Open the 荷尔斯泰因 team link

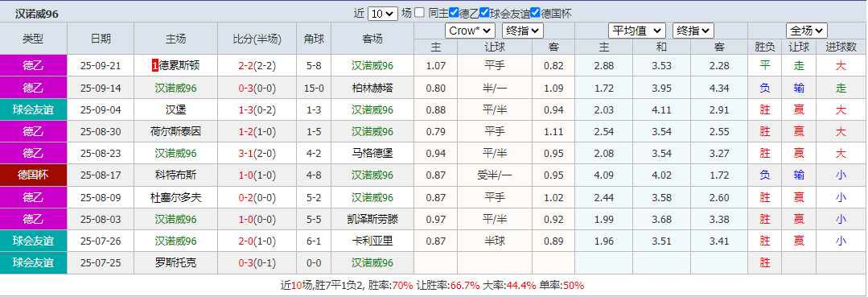[x=175, y=132]
